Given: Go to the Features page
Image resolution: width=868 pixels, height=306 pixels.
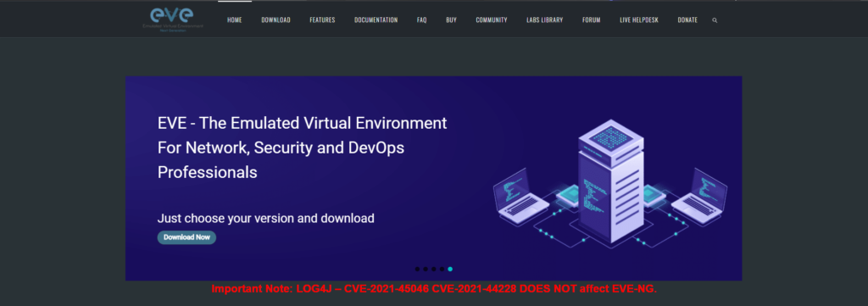Looking at the screenshot, I should click(322, 20).
